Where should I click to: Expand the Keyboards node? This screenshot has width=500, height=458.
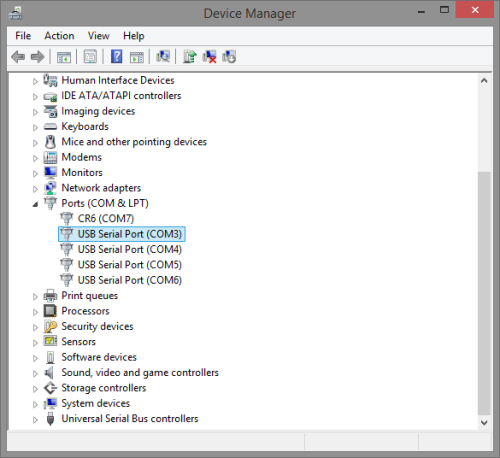[x=35, y=127]
